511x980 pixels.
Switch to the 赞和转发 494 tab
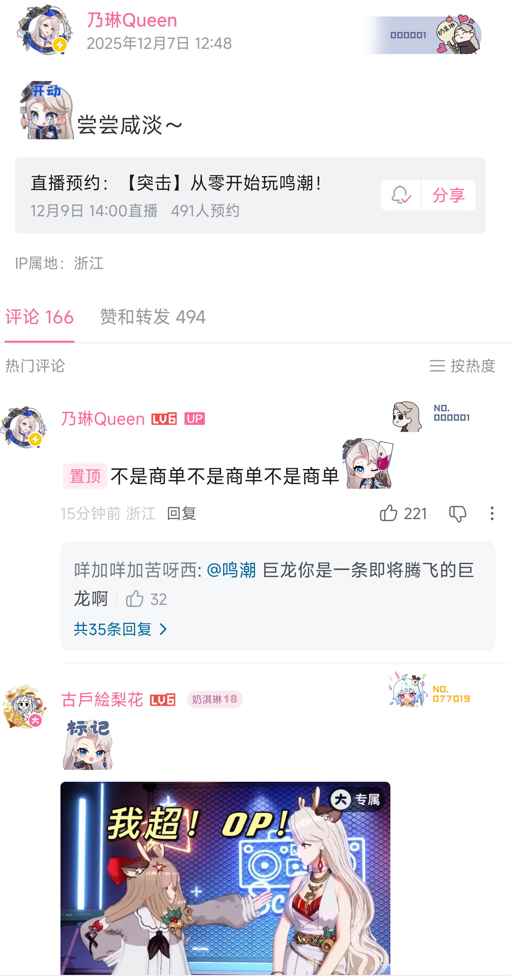click(153, 317)
